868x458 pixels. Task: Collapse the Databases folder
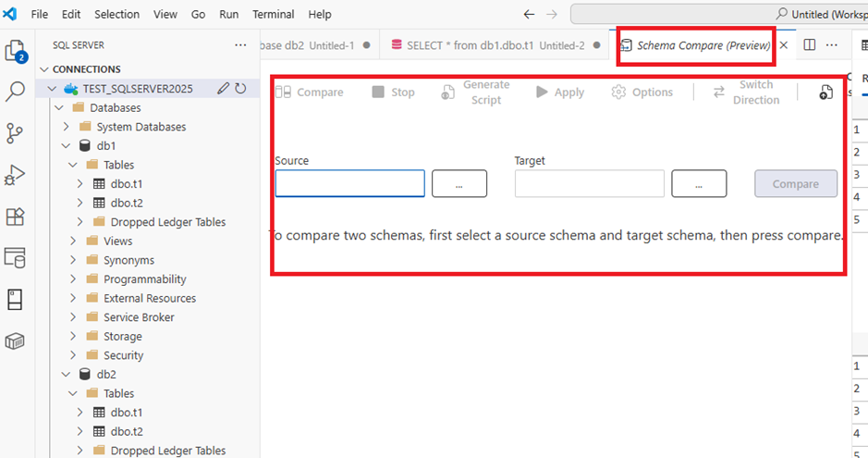click(59, 107)
